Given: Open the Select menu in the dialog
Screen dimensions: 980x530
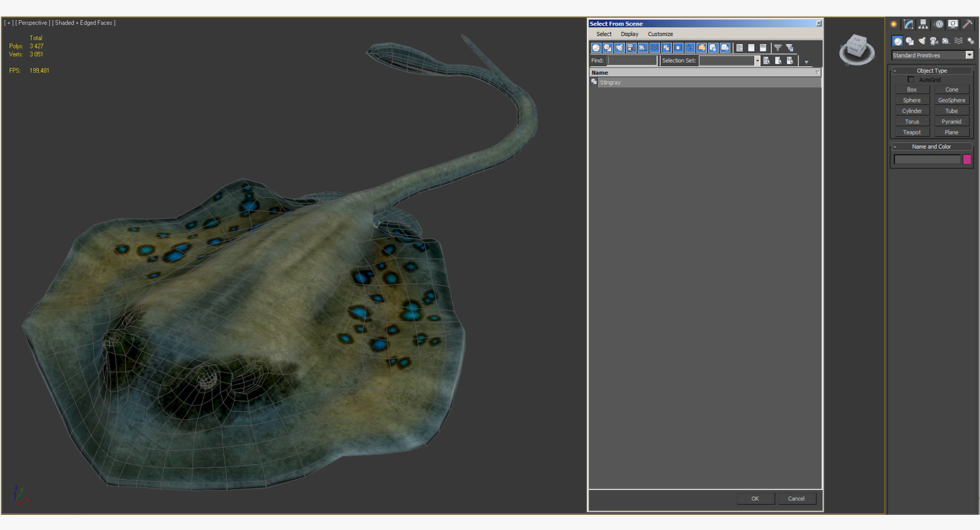Looking at the screenshot, I should [x=604, y=34].
